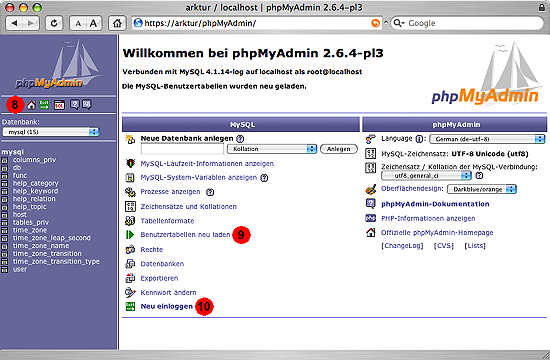Click the browse icon for columns_priv table
Image resolution: width=550 pixels, height=360 pixels.
5,160
